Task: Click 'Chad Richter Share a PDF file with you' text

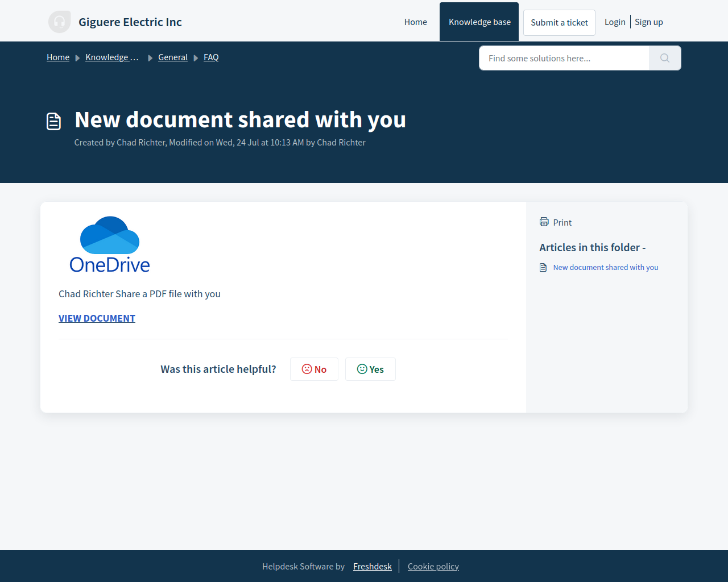Action: click(139, 294)
